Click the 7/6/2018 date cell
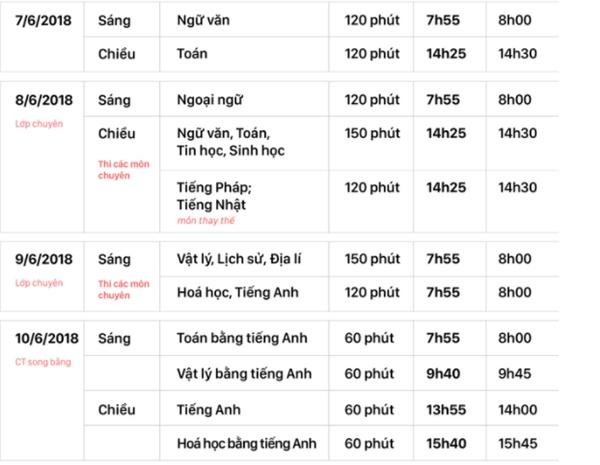 point(44,20)
